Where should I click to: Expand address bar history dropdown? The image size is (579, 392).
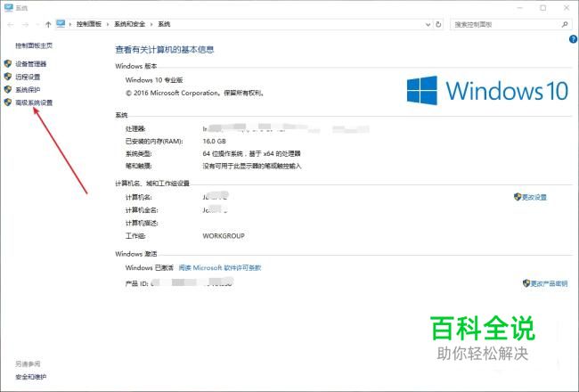click(428, 24)
